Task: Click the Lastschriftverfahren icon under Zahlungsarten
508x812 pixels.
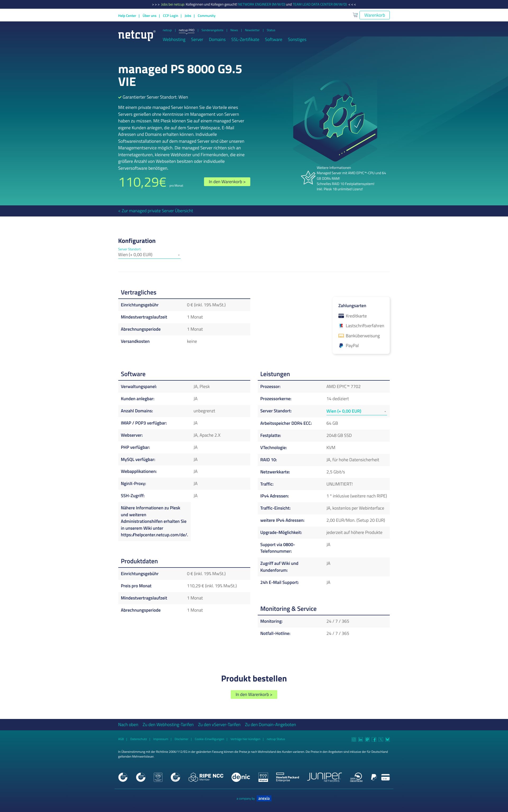Action: [341, 326]
